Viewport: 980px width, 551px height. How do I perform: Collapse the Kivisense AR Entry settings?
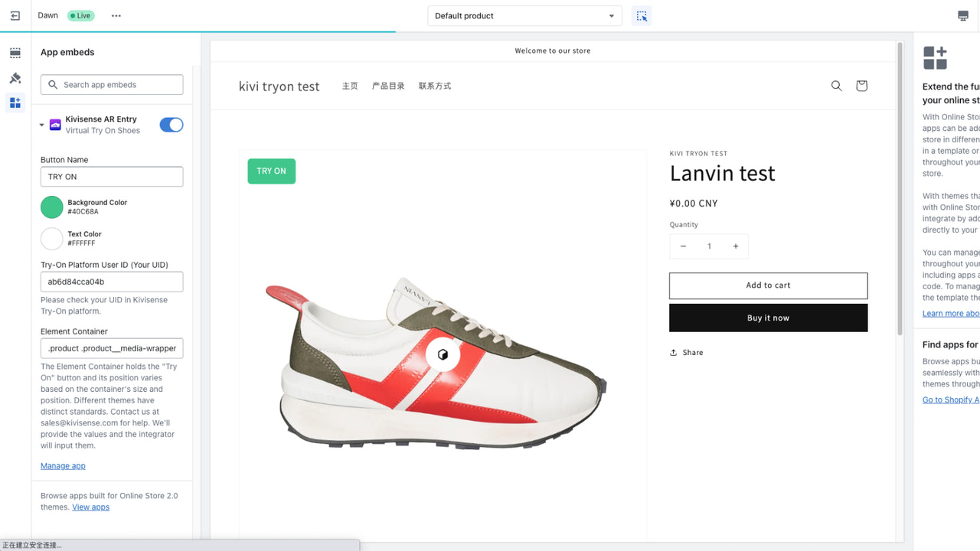[42, 125]
